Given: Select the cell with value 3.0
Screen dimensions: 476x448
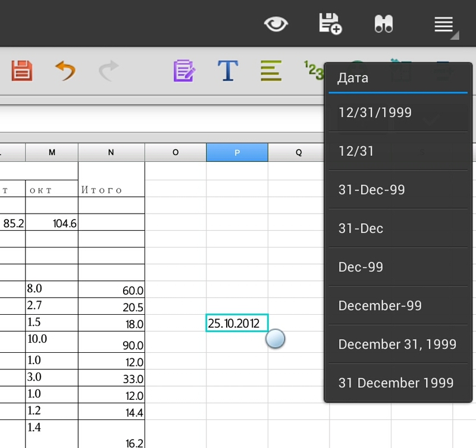Looking at the screenshot, I should [52, 378].
